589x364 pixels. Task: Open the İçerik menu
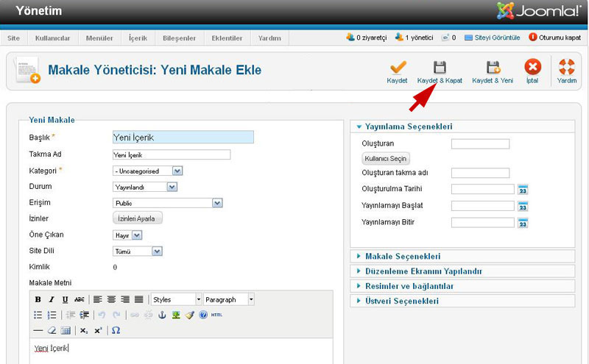138,38
